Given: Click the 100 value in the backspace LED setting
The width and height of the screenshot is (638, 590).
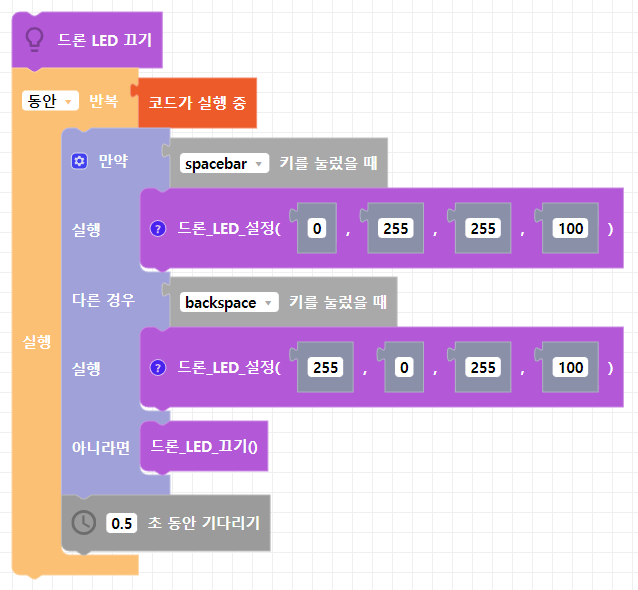Looking at the screenshot, I should [571, 368].
